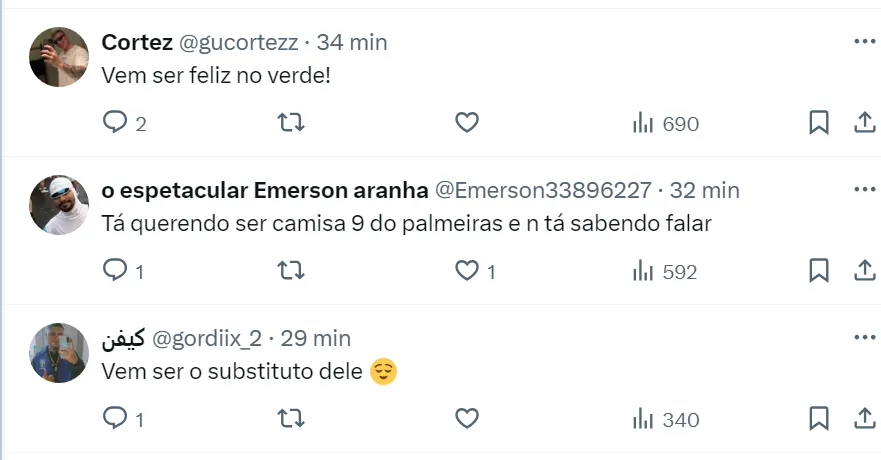Repost Cortez's "Vem ser feliz" tweet
881x460 pixels.
290,123
